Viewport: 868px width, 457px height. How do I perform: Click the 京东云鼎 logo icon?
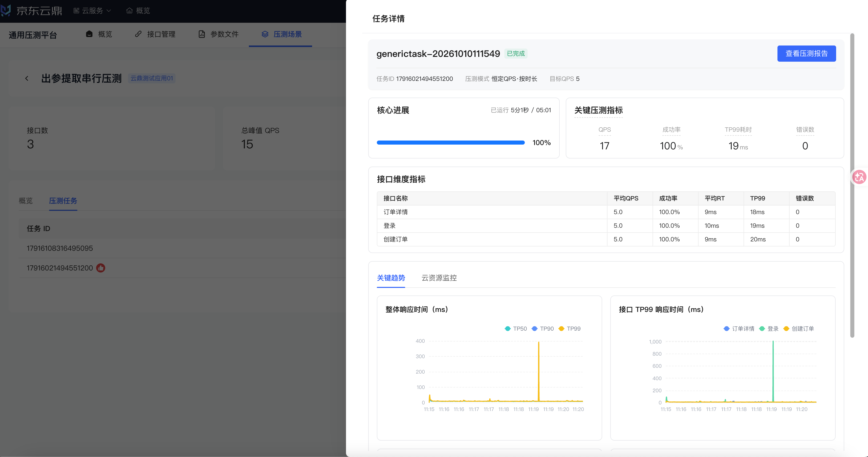click(6, 10)
